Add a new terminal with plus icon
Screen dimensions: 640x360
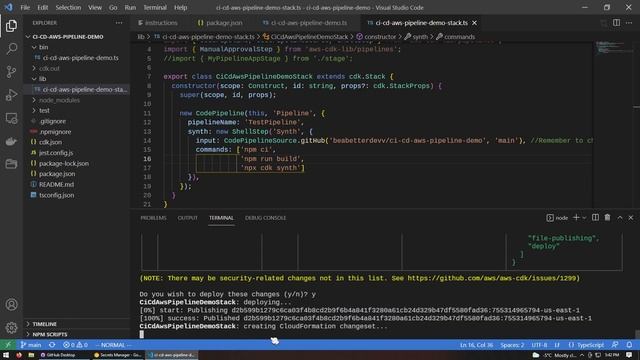[576, 218]
